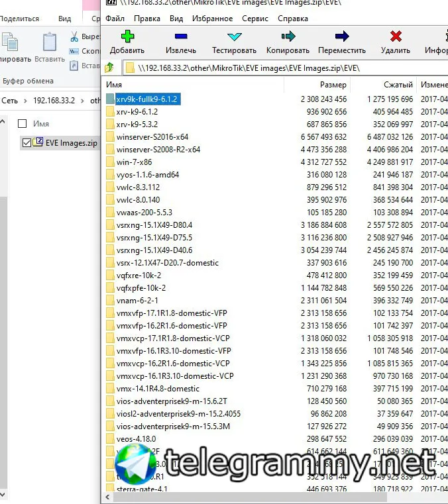Image resolution: width=448 pixels, height=504 pixels.
Task: Click the EVE Images.zip archive icon
Action: click(38, 142)
